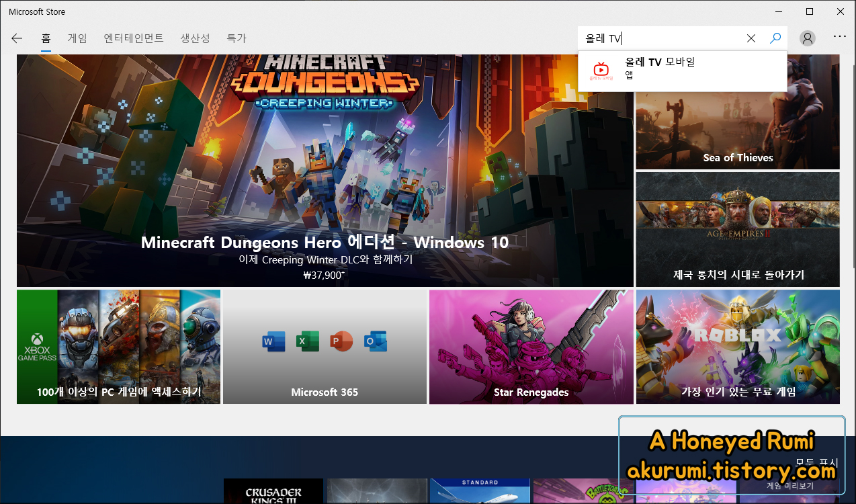Open the Minecraft Dungeons Hero banner
The width and height of the screenshot is (856, 504).
pyautogui.click(x=325, y=171)
